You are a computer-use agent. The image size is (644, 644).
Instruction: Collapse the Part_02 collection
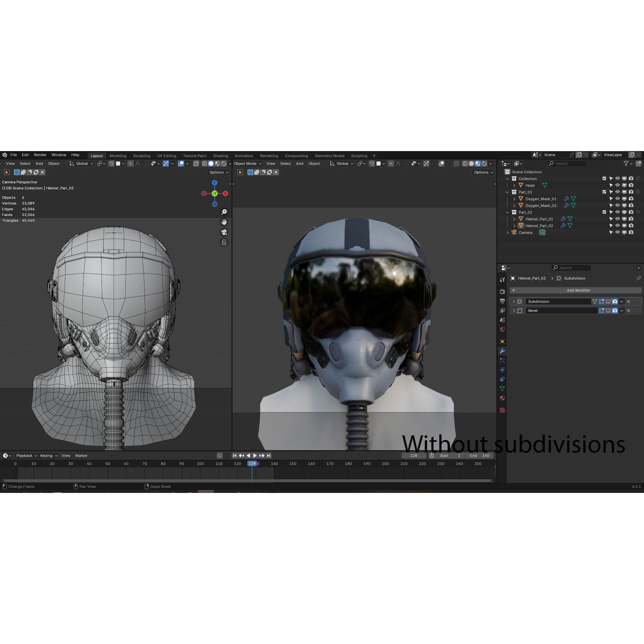pyautogui.click(x=507, y=212)
